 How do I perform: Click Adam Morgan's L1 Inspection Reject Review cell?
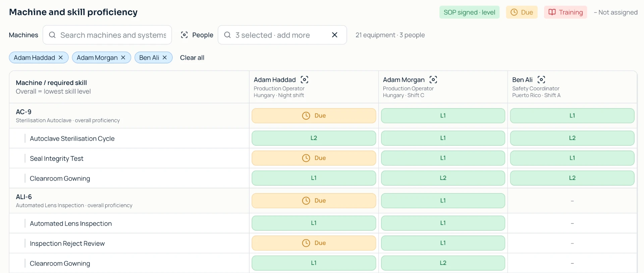pyautogui.click(x=443, y=243)
